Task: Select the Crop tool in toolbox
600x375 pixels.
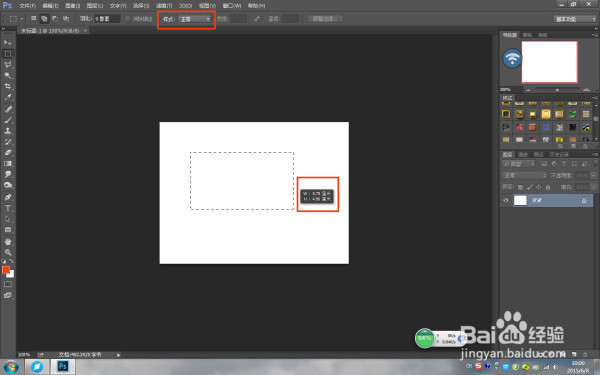Action: 8,86
